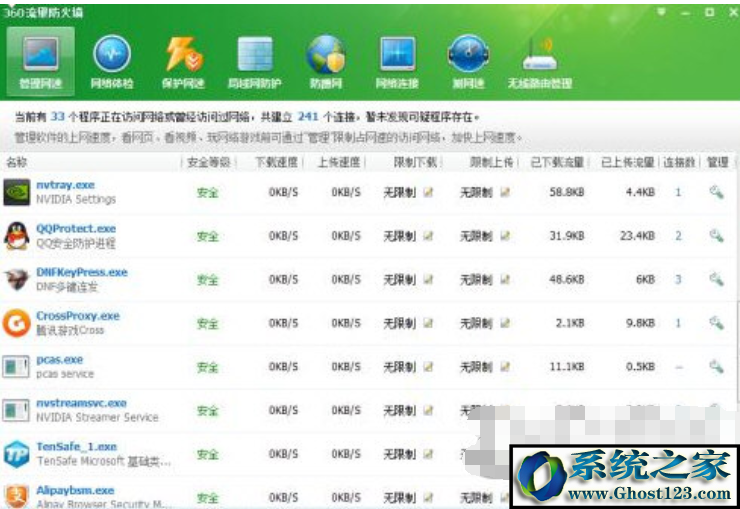
Task: Sort by 上传速度 column header
Action: pos(339,162)
